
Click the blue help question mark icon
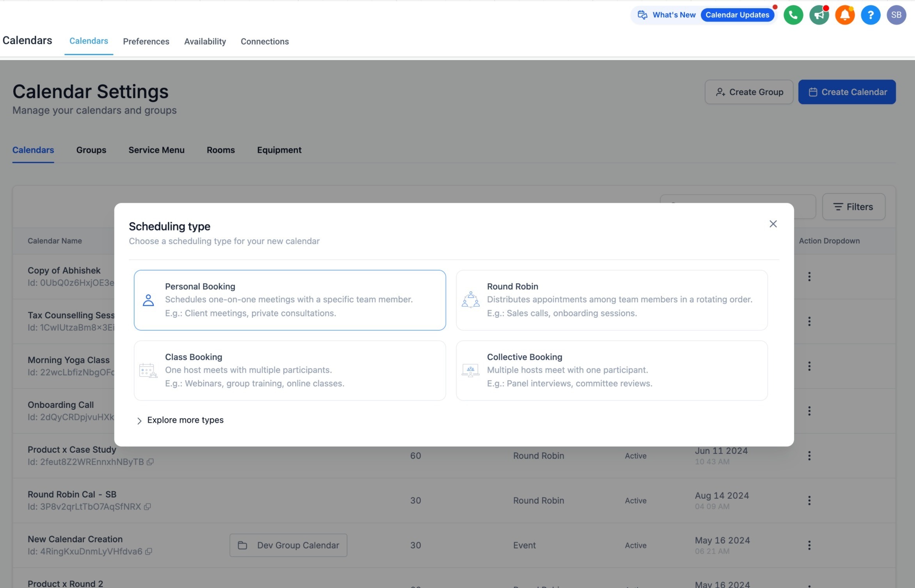871,15
